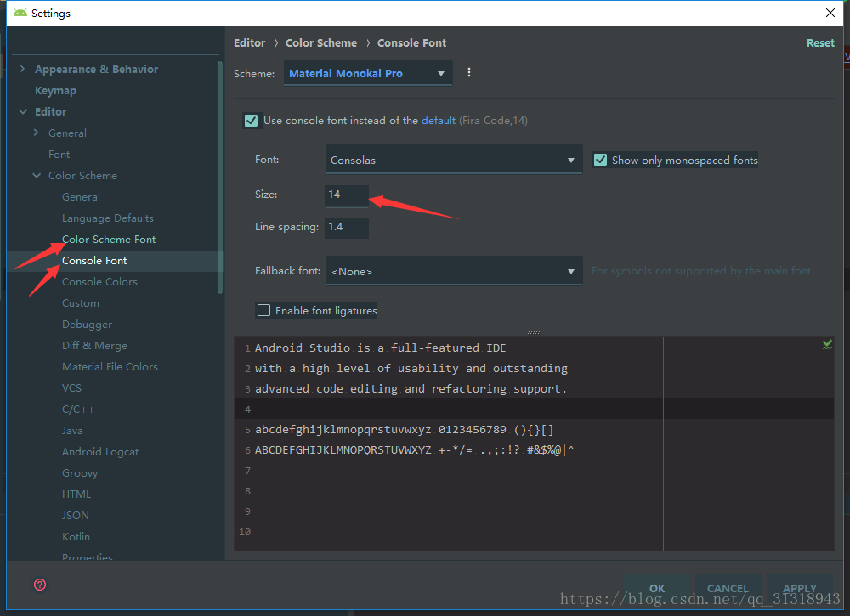The height and width of the screenshot is (616, 850).
Task: Select Console Colors tree item
Action: (x=99, y=282)
